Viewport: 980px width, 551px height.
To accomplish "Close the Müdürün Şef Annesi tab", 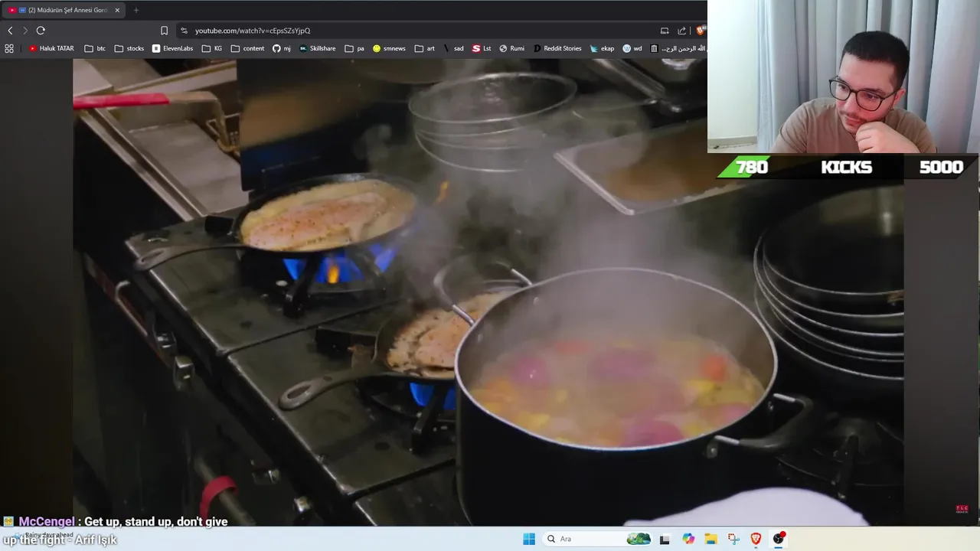I will click(117, 10).
